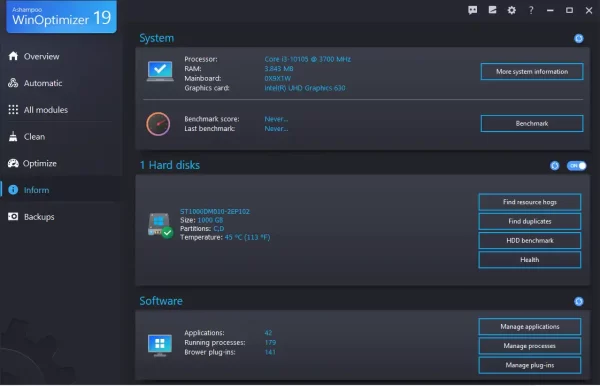The image size is (600, 386).
Task: Click the Windows monitor software icon
Action: tap(160, 345)
